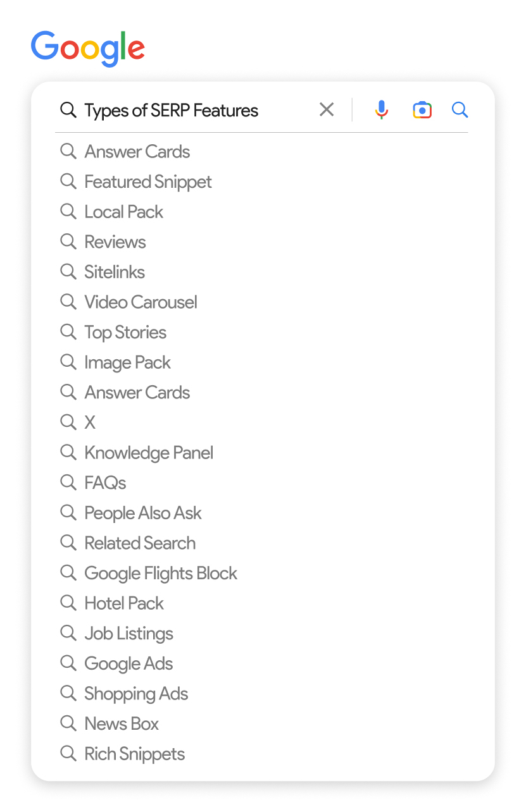Click the microphone icon to search by voice
The image size is (526, 812).
click(x=382, y=109)
